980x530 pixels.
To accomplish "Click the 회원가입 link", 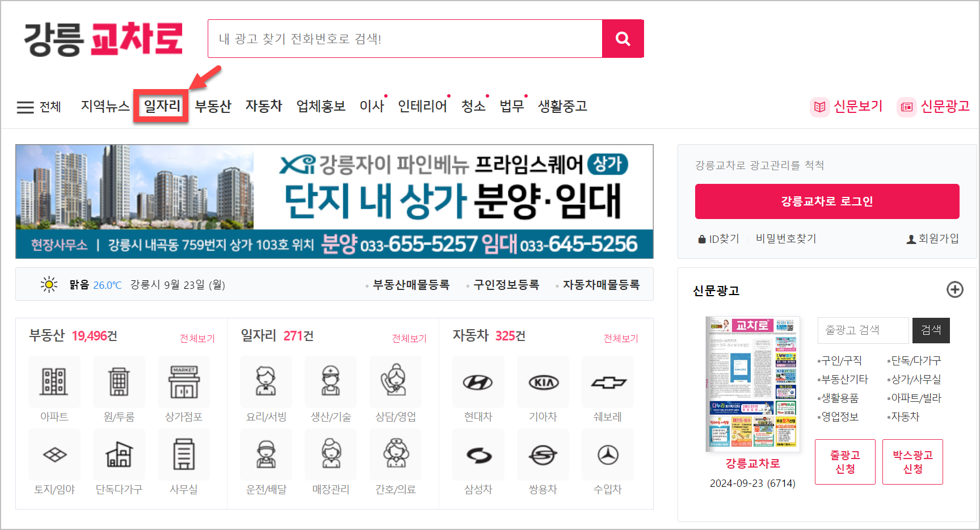I will point(933,239).
